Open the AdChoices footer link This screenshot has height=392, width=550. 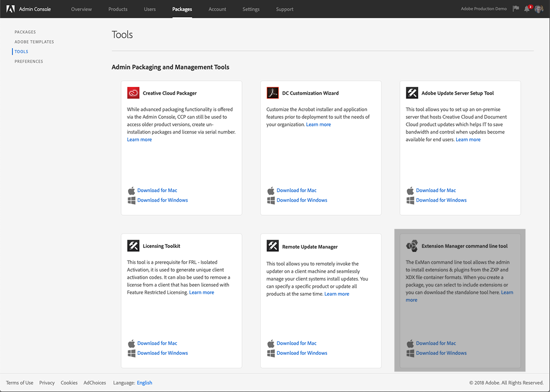point(95,382)
